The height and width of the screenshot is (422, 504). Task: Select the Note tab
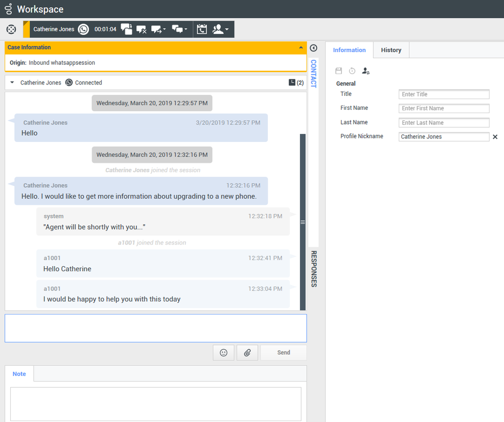click(19, 374)
